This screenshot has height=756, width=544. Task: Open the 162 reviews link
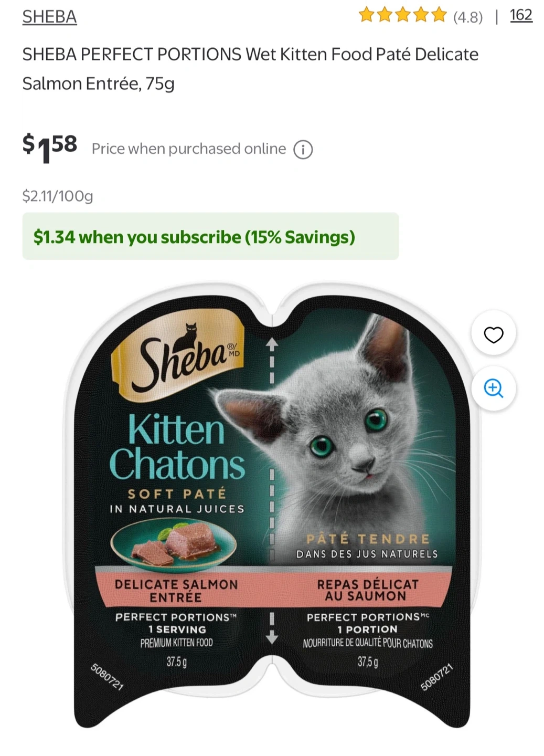pyautogui.click(x=521, y=15)
